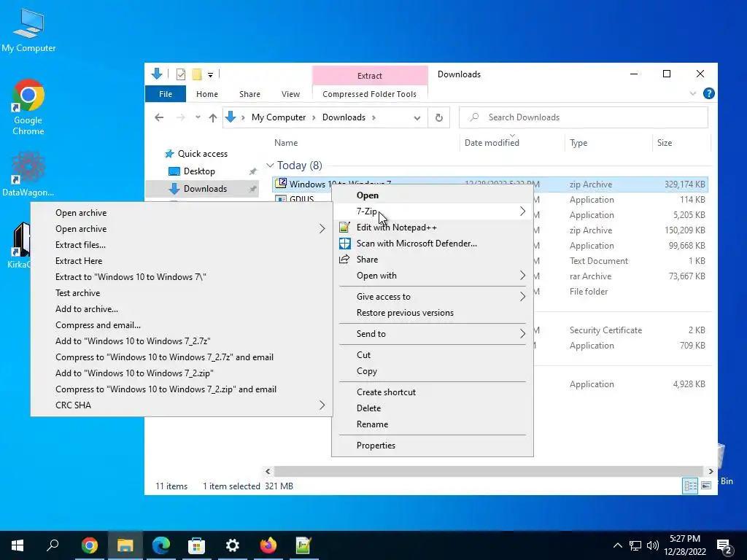Select Compress and email... option
The height and width of the screenshot is (560, 747).
[182, 325]
